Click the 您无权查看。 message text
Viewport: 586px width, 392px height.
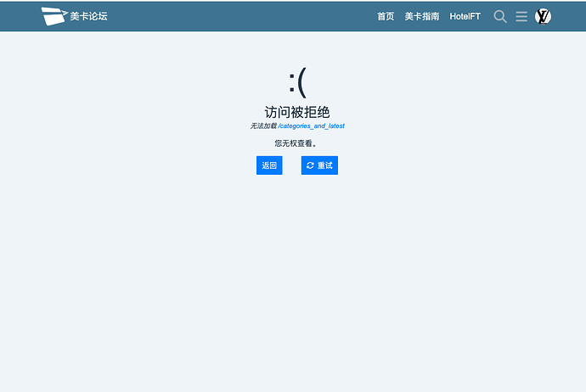296,143
